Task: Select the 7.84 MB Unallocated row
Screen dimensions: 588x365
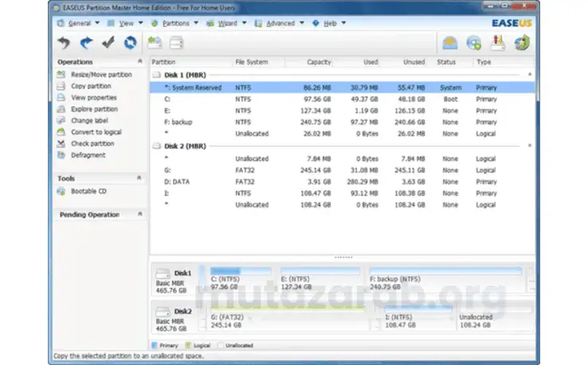Action: pyautogui.click(x=343, y=159)
